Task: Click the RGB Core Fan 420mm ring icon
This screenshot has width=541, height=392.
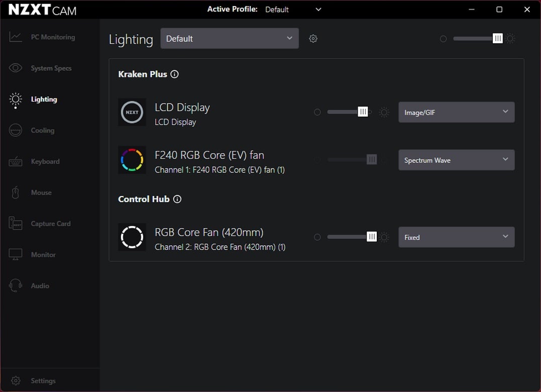Action: click(132, 237)
